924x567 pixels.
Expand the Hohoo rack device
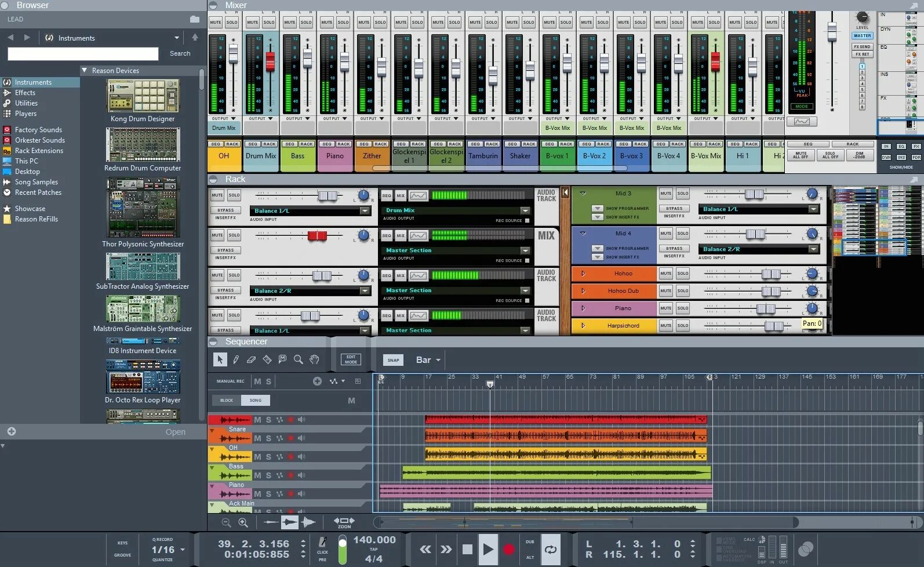coord(583,274)
